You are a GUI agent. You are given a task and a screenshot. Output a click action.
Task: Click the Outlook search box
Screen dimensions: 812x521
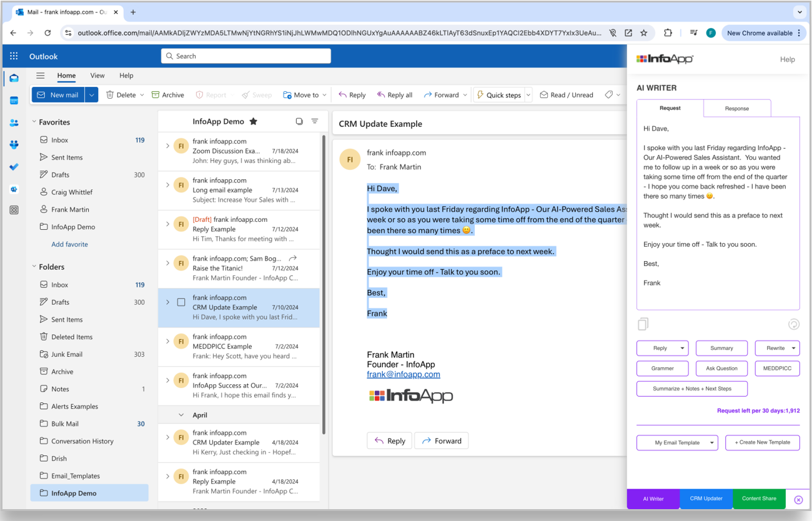(x=246, y=56)
